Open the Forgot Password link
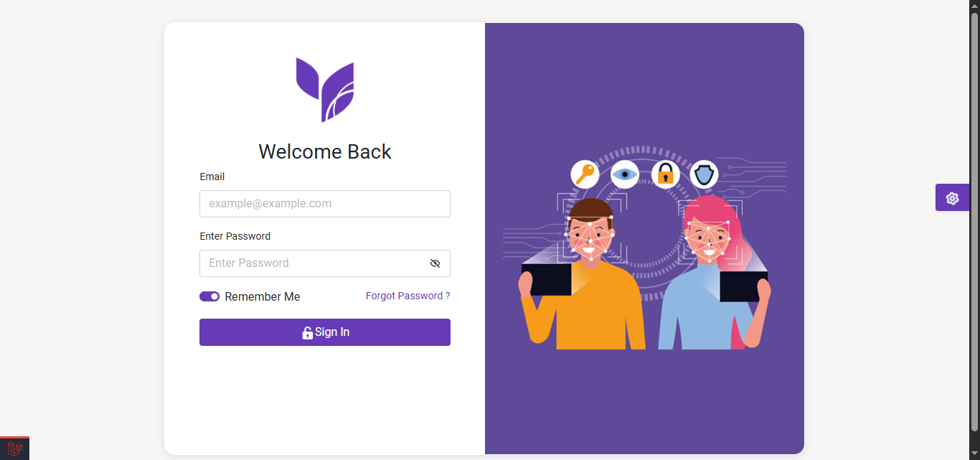This screenshot has width=980, height=460. click(x=408, y=296)
